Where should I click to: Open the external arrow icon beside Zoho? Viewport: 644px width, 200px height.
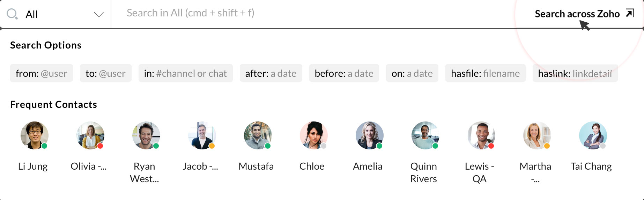[630, 13]
